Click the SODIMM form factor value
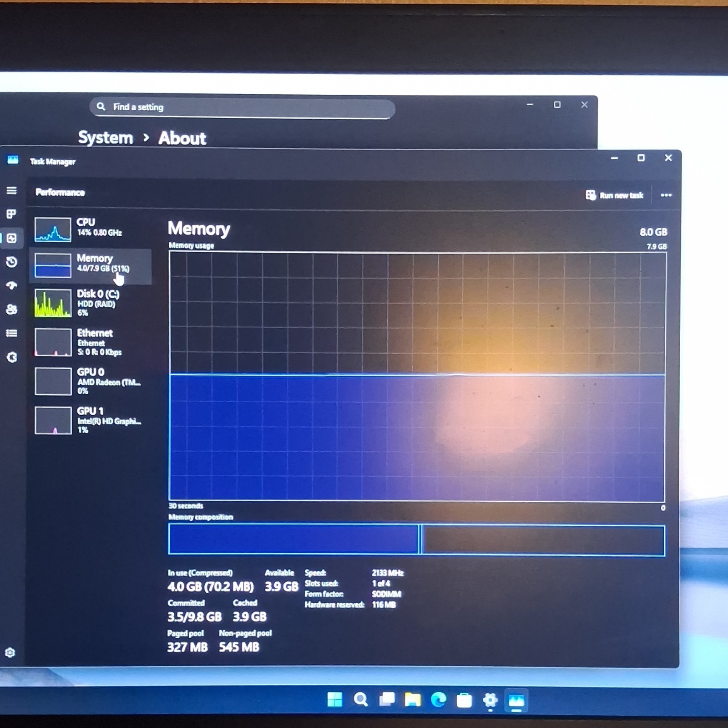Screen dimensions: 728x728 point(386,594)
